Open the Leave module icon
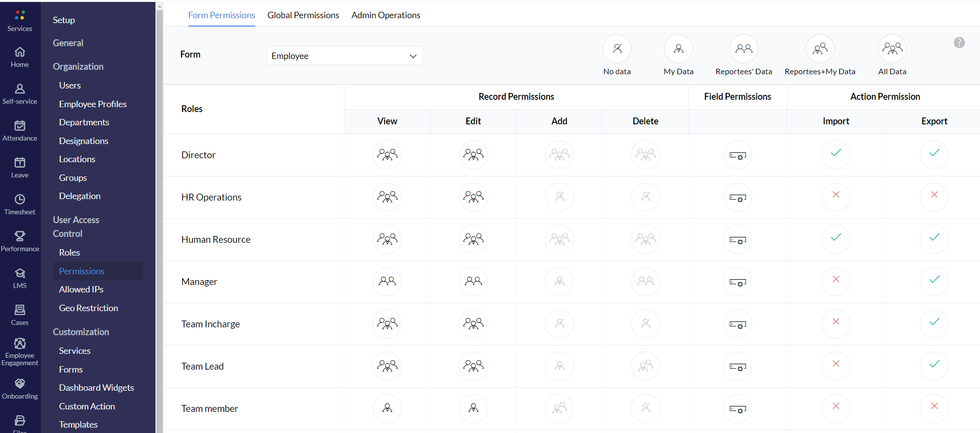 tap(20, 168)
